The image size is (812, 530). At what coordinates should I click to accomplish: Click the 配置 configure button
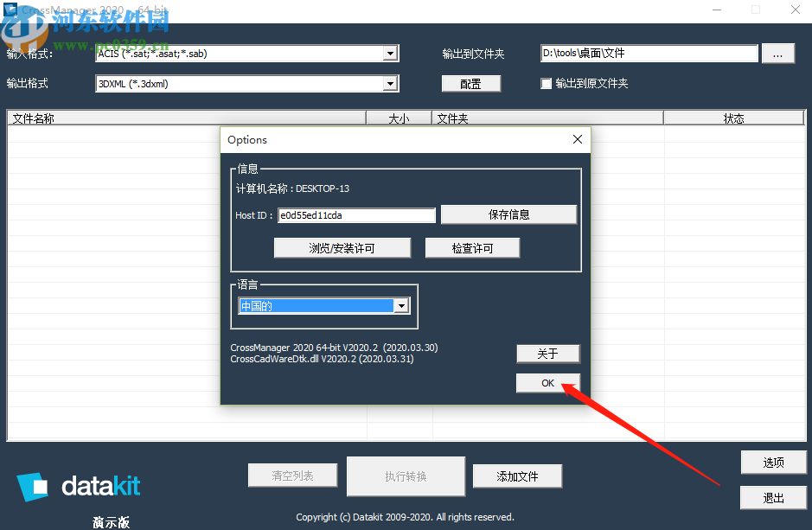(471, 83)
